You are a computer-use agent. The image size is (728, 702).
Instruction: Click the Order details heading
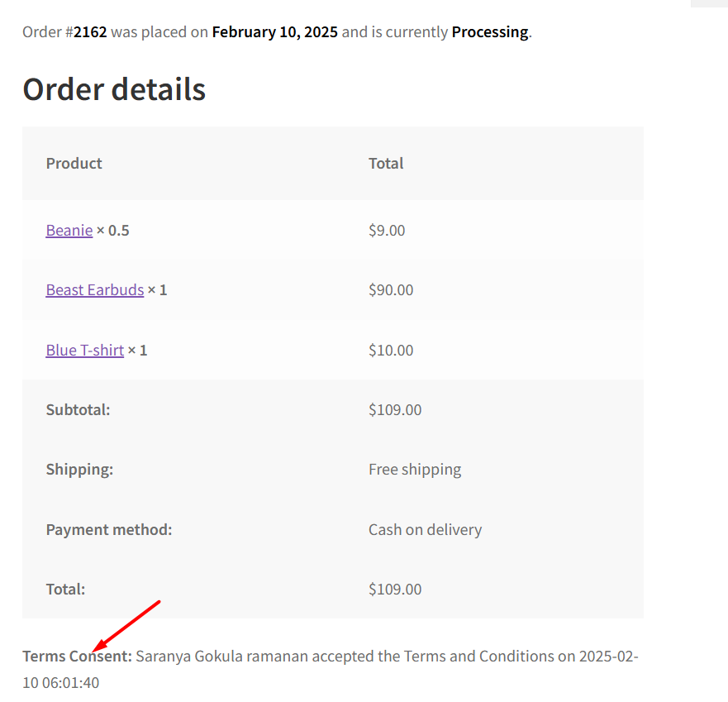point(114,89)
